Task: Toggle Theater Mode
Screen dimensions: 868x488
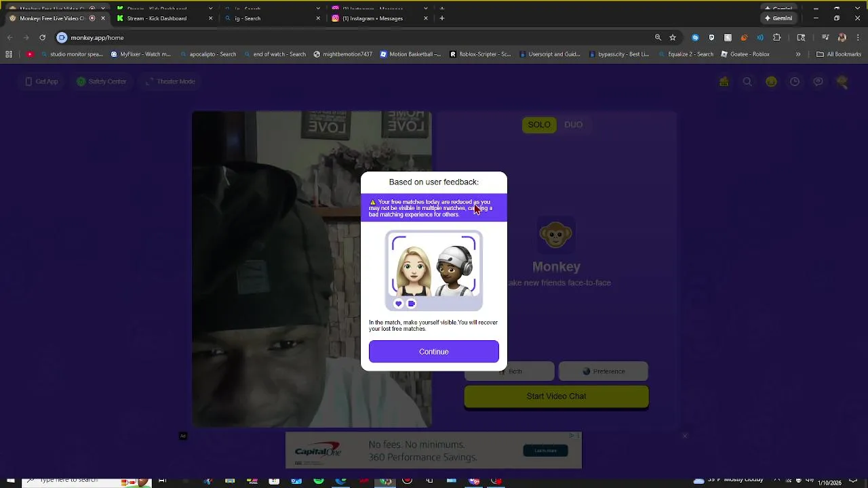Action: click(x=170, y=81)
